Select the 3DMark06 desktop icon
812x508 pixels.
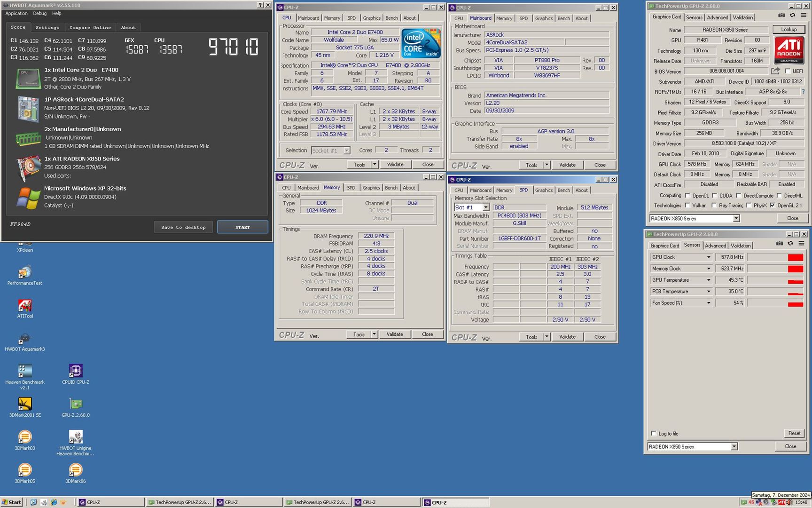pyautogui.click(x=76, y=473)
